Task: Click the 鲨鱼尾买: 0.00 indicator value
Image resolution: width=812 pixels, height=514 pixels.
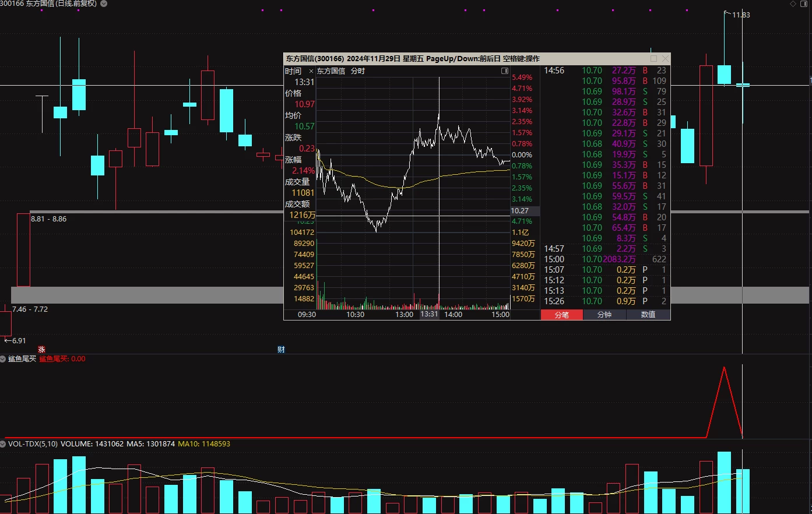Action: pyautogui.click(x=62, y=359)
